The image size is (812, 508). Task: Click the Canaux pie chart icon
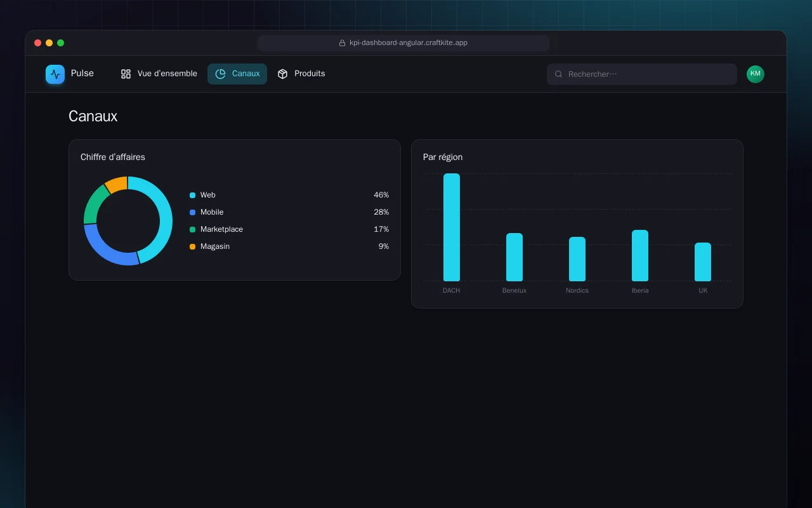click(220, 74)
